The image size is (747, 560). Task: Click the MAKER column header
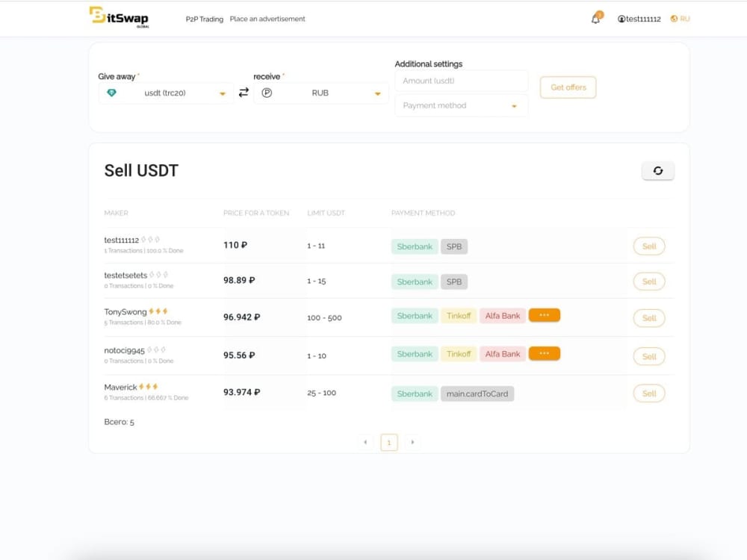click(x=117, y=213)
